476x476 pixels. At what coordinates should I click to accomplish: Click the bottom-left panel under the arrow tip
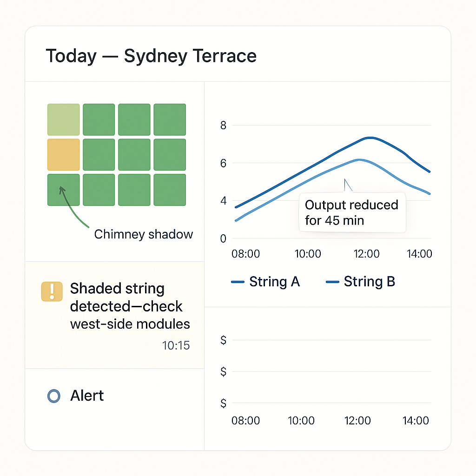coord(64,190)
